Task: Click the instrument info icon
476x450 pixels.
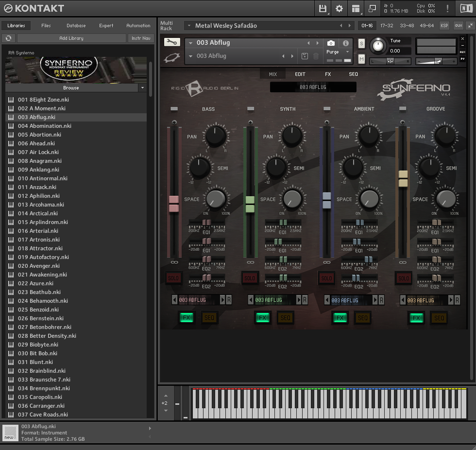Action: tap(345, 43)
